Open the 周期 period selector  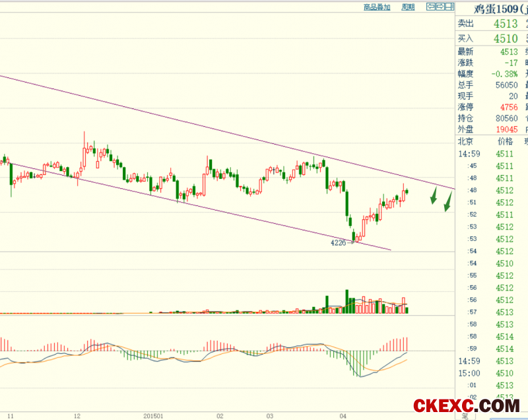(x=408, y=7)
